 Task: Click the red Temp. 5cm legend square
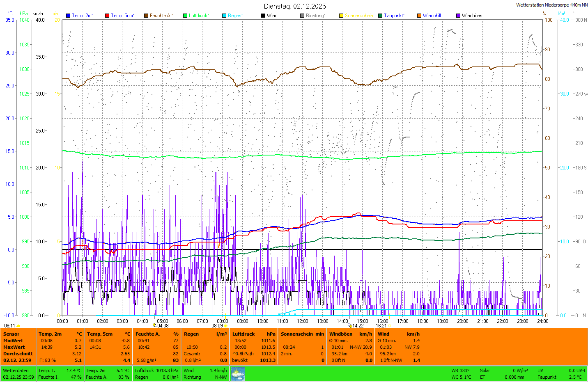107,16
